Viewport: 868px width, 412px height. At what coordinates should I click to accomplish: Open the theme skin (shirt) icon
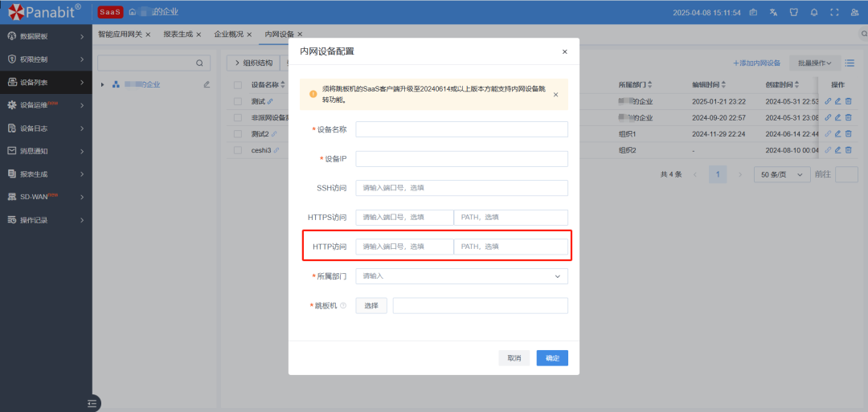coord(793,12)
